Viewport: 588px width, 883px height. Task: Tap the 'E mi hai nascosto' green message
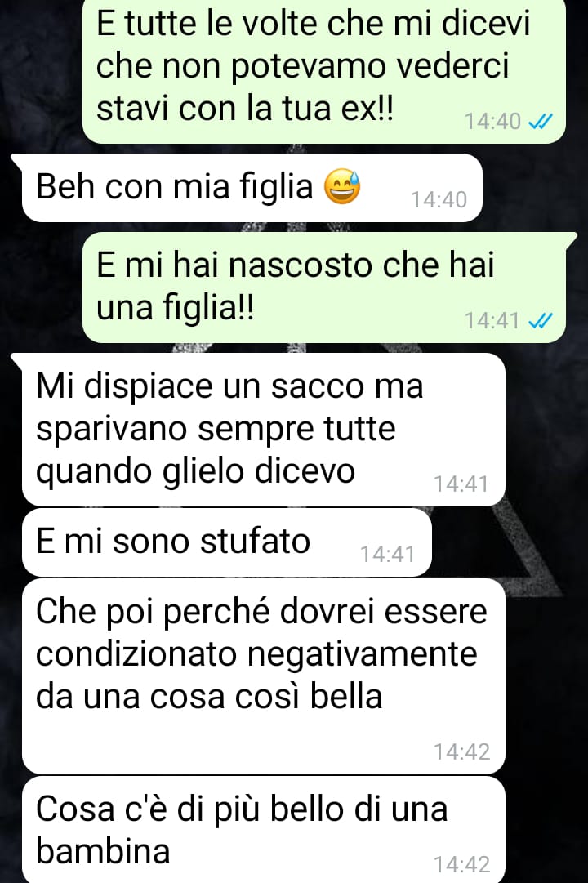(x=324, y=288)
